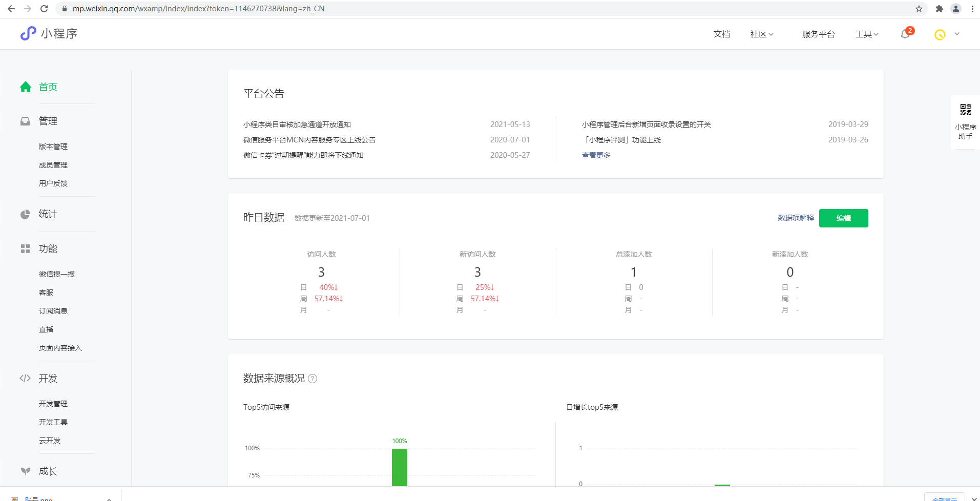The height and width of the screenshot is (501, 980).
Task: Open 开发管理 in the sidebar
Action: click(x=53, y=404)
